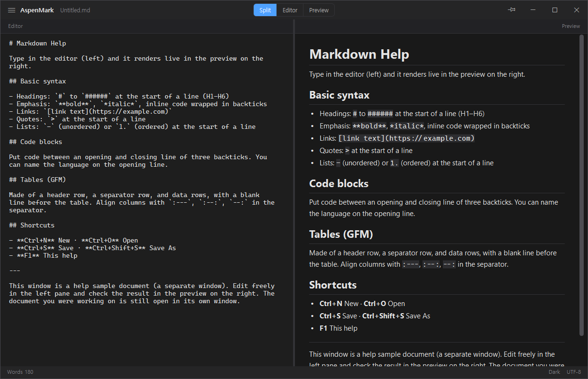588x379 pixels.
Task: Click the '*italic*' inline code in preview
Action: [407, 126]
